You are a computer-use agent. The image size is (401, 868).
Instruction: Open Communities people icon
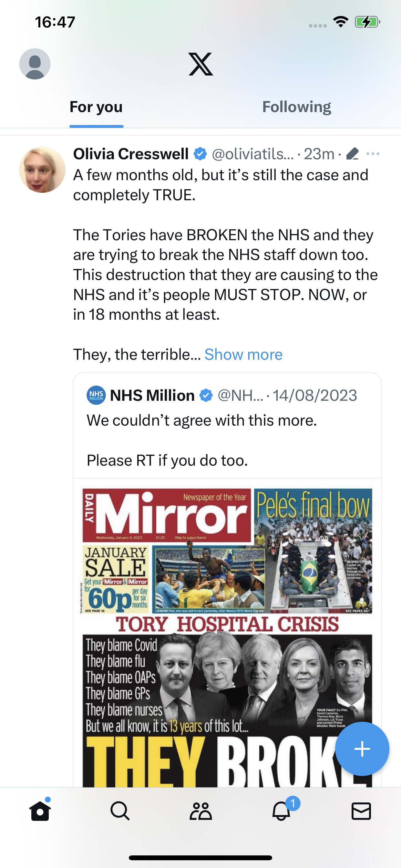200,811
